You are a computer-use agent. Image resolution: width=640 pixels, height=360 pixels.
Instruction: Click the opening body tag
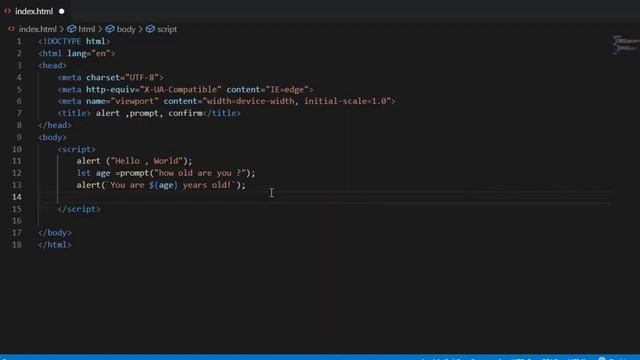coord(52,137)
